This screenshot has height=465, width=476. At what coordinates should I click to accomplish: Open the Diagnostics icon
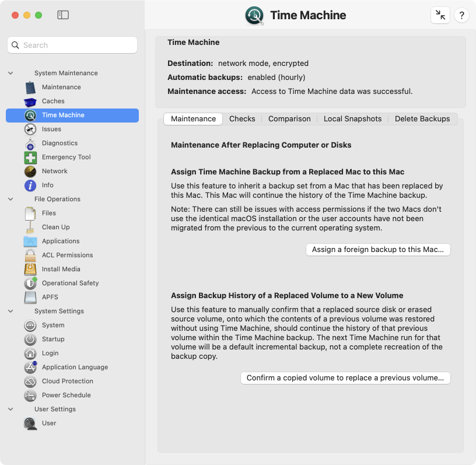(x=30, y=144)
